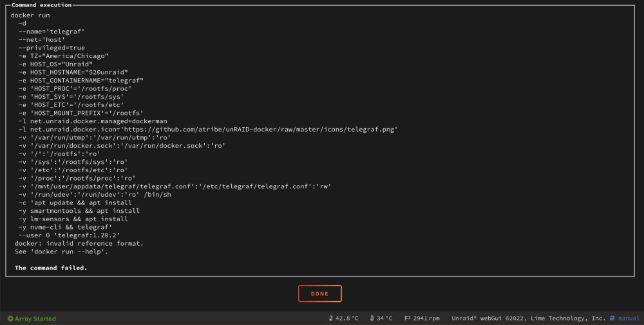Click the HOST_HOSTNAME="520unraid" line
The height and width of the screenshot is (325, 644).
tap(73, 72)
